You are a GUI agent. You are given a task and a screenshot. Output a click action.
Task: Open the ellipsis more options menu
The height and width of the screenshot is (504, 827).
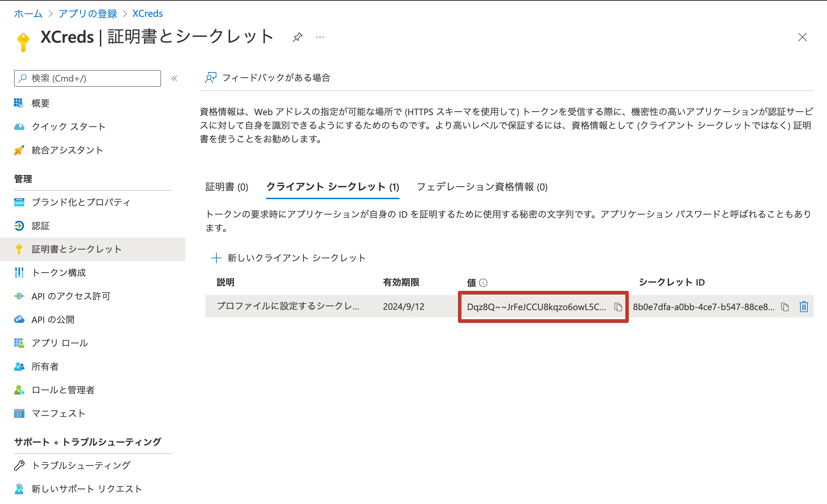[x=320, y=37]
